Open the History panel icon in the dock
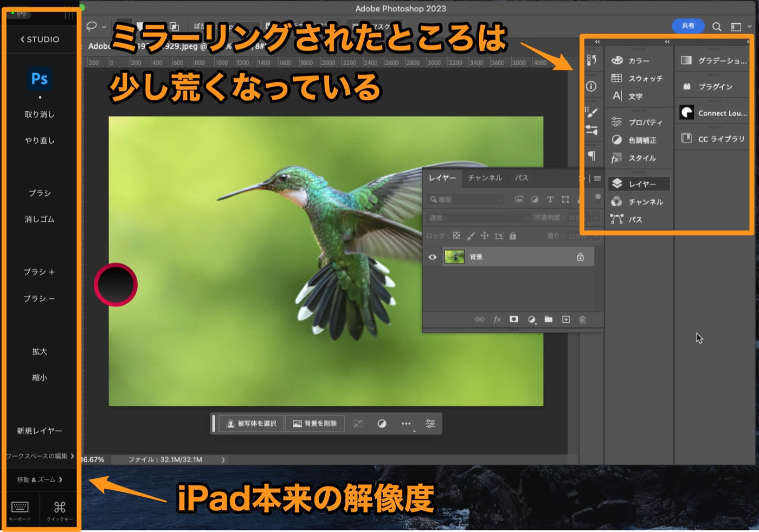This screenshot has width=759, height=532. (591, 60)
